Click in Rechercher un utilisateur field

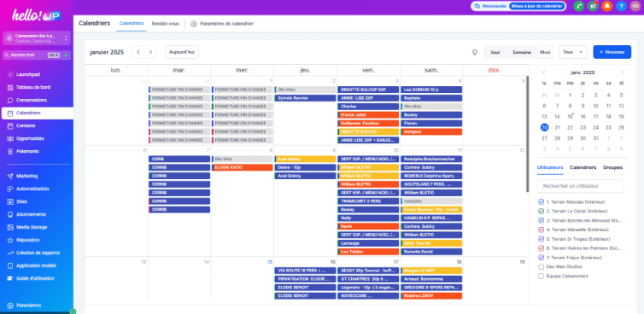[580, 186]
